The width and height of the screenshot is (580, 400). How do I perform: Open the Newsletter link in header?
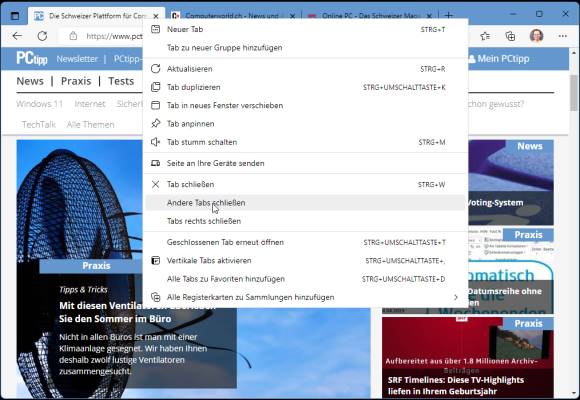[77, 59]
